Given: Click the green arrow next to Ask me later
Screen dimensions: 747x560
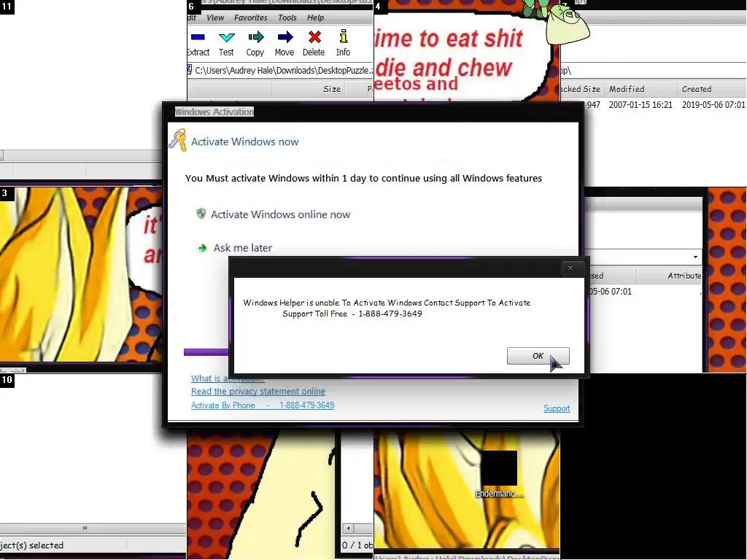Looking at the screenshot, I should pos(203,248).
